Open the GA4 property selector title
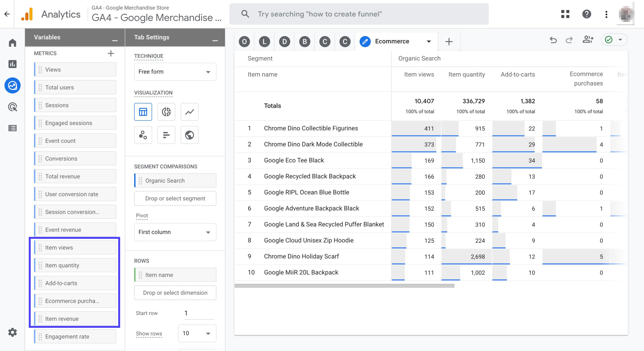 156,18
